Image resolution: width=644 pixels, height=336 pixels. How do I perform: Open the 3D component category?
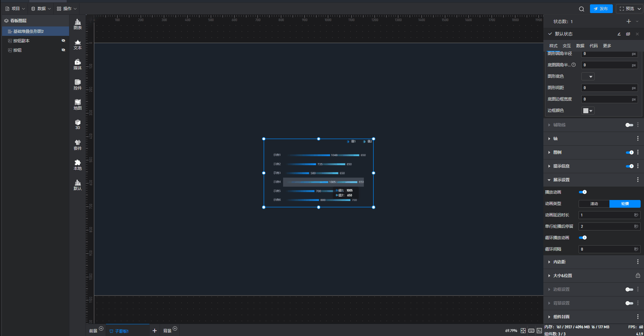point(77,124)
